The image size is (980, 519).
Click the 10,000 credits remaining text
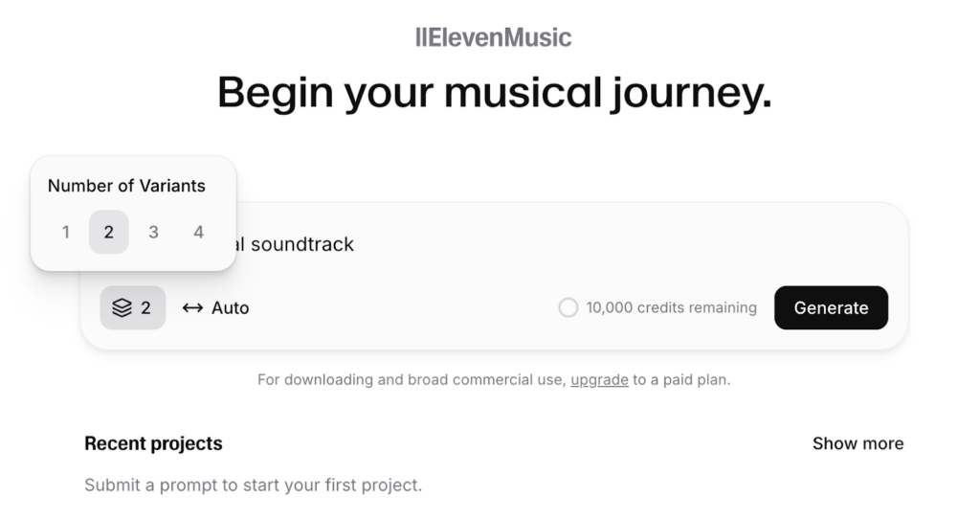click(x=671, y=307)
